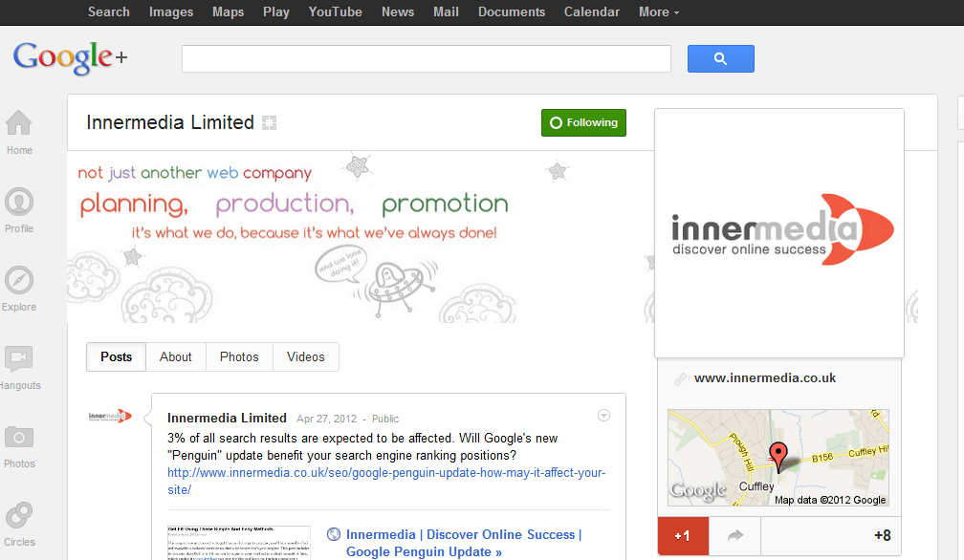Open Mail in the top navigation bar
This screenshot has width=964, height=560.
pyautogui.click(x=446, y=11)
